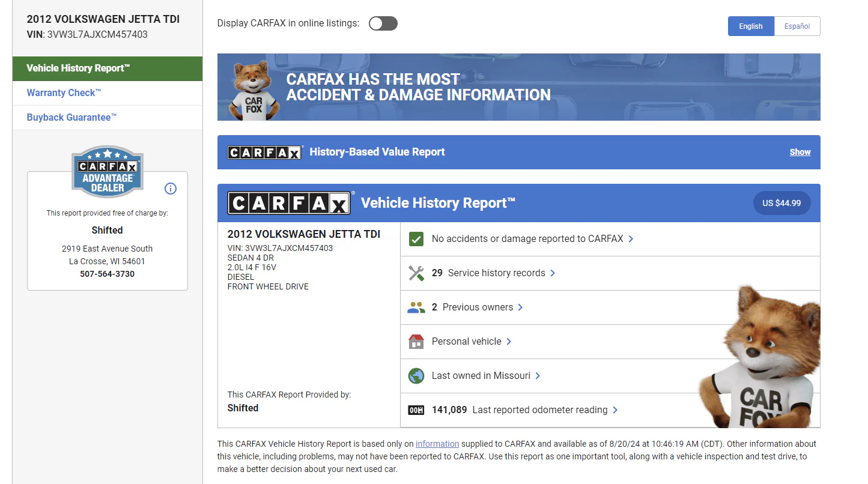Click the odometer reading icon
Screen dimensions: 868x484
click(x=416, y=410)
